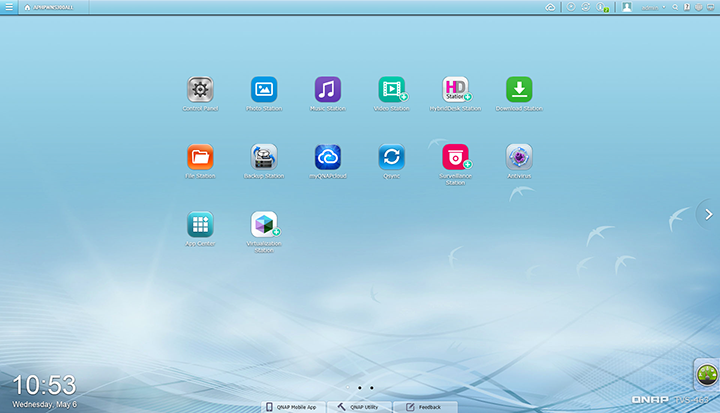Image resolution: width=720 pixels, height=413 pixels.
Task: Open Music Station icon
Action: [x=328, y=90]
